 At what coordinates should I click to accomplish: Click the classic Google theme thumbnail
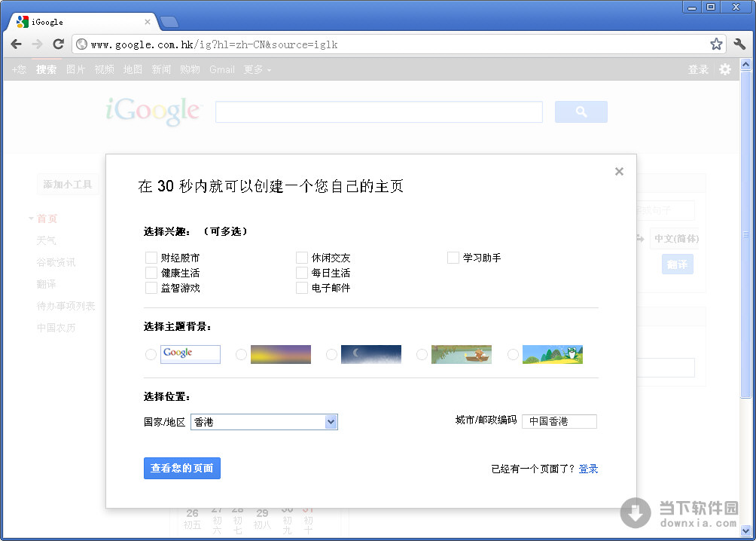[191, 354]
